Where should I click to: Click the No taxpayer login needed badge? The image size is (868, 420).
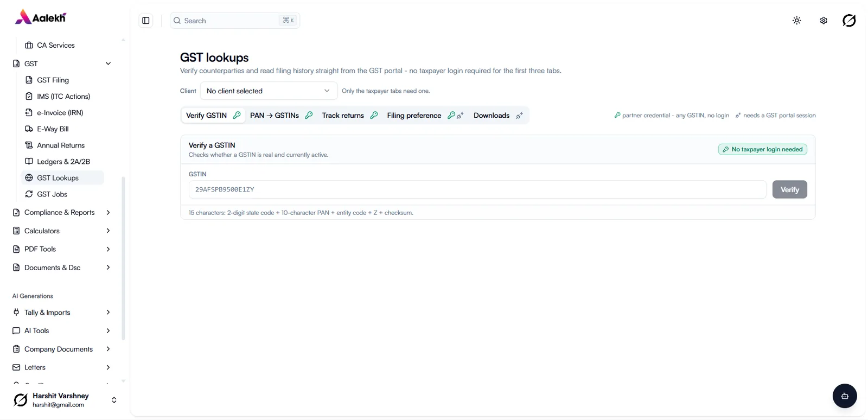click(x=762, y=149)
